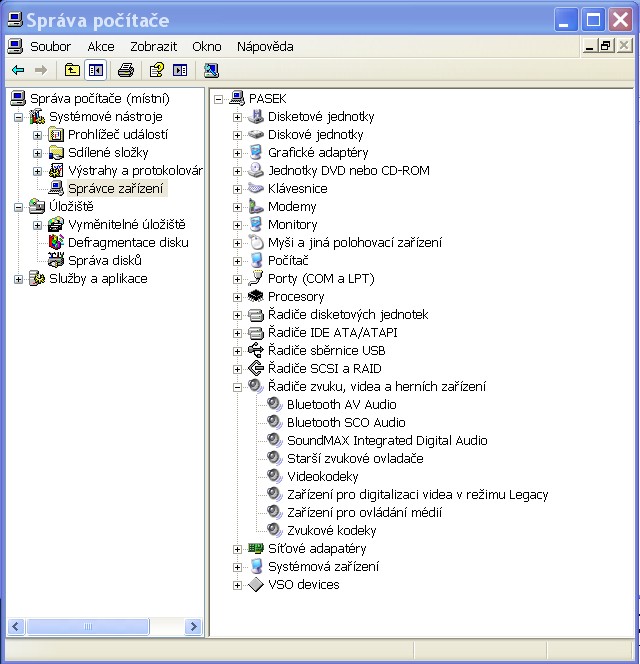Click the Print toolbar icon

(126, 70)
